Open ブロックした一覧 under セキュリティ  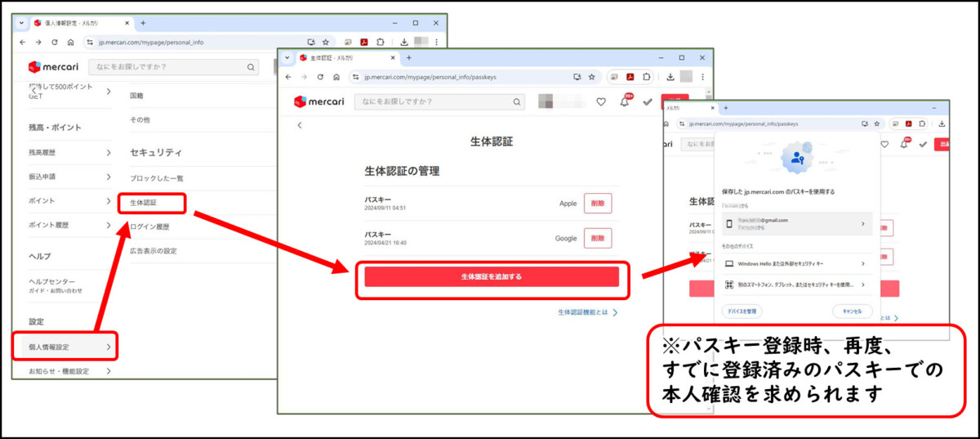157,177
